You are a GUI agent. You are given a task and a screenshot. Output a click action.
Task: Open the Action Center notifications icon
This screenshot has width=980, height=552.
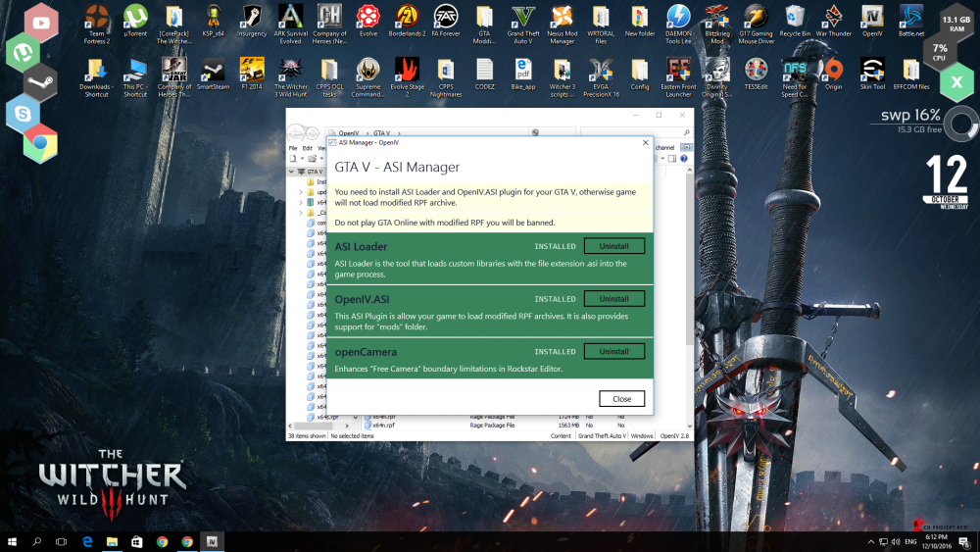point(964,541)
